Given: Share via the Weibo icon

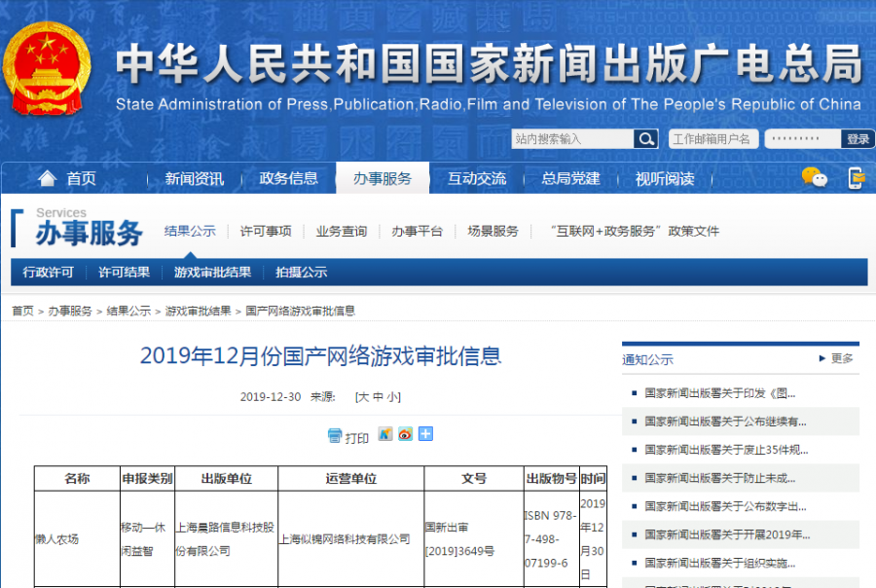Looking at the screenshot, I should click(405, 434).
